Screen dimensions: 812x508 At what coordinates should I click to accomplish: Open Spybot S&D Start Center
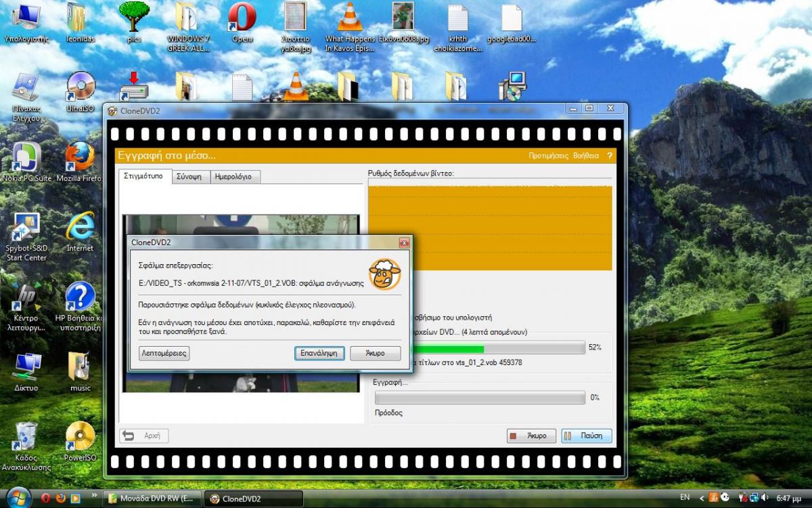pyautogui.click(x=26, y=237)
